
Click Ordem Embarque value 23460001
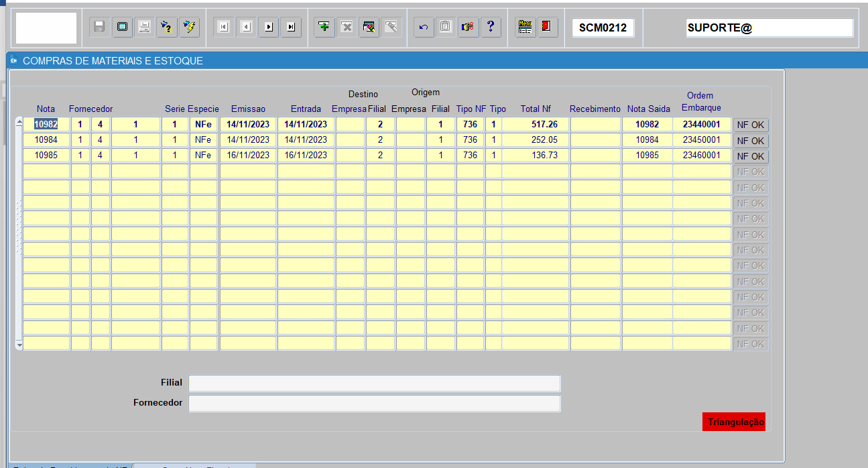(x=702, y=155)
